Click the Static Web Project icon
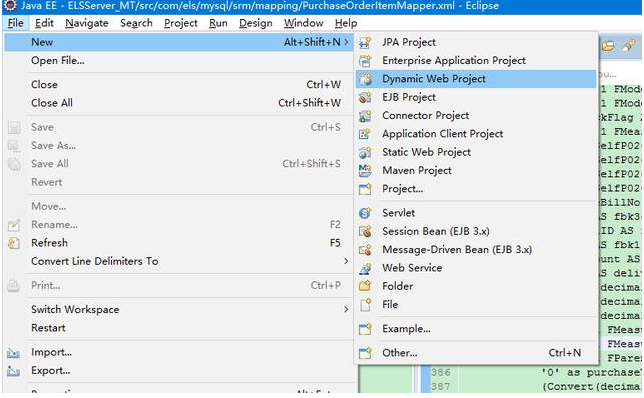This screenshot has height=398, width=644. point(365,152)
